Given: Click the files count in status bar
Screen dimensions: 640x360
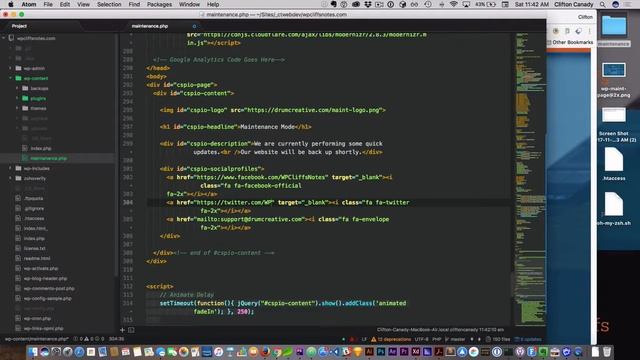Looking at the screenshot, I should pos(498,339).
